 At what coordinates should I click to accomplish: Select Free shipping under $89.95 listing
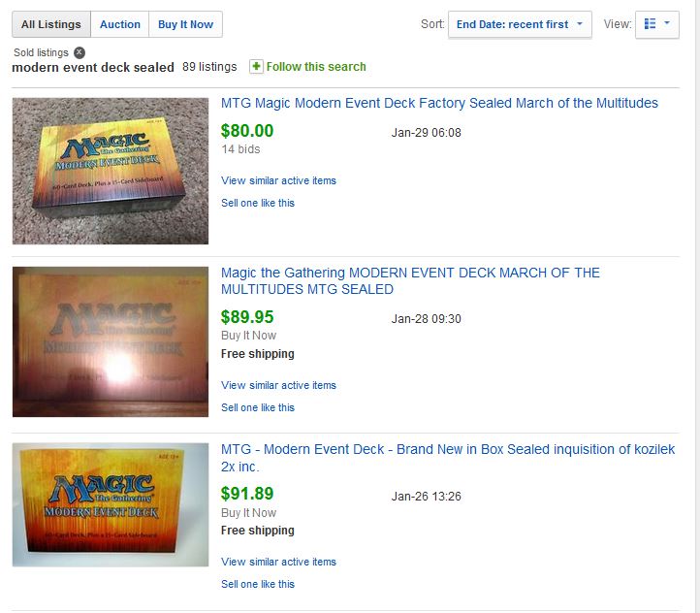coord(258,354)
